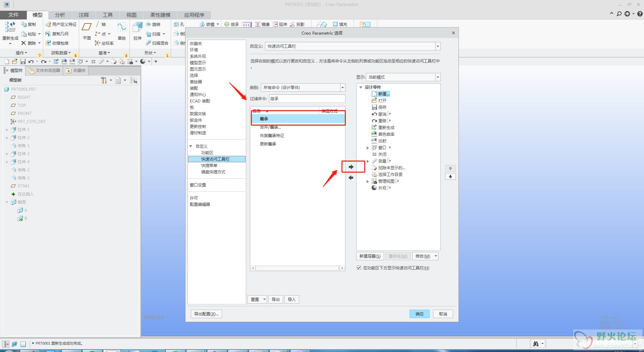Click model tree settings hammer icon

tap(104, 80)
